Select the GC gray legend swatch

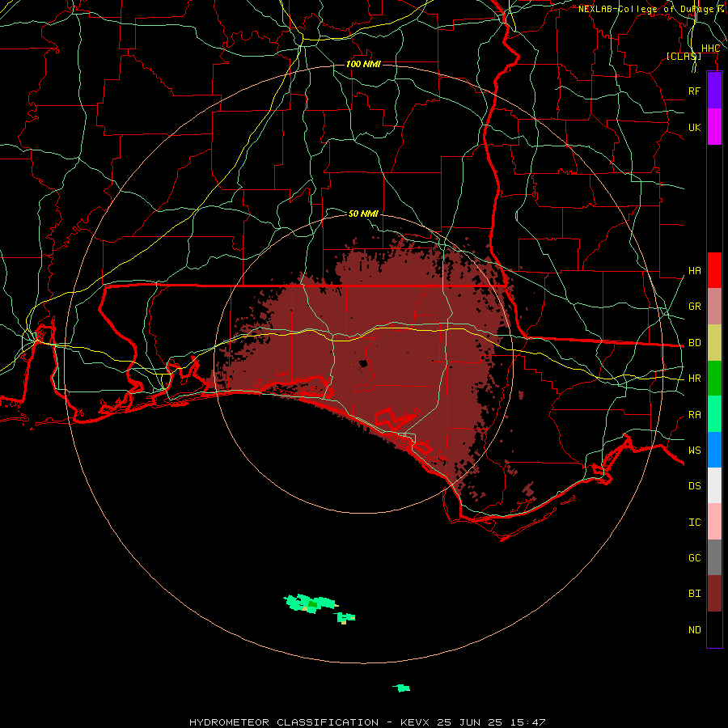click(x=714, y=557)
